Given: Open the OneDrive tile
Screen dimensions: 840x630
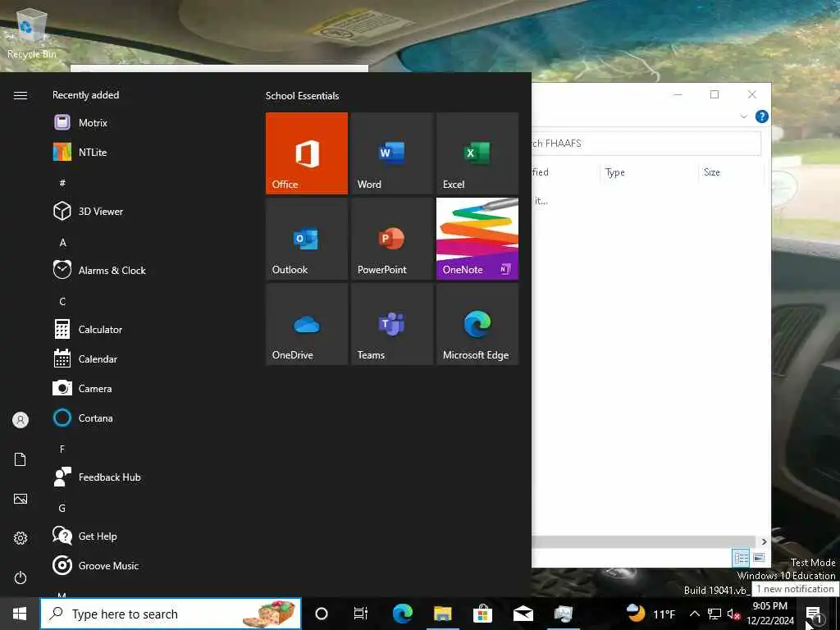Looking at the screenshot, I should tap(307, 324).
